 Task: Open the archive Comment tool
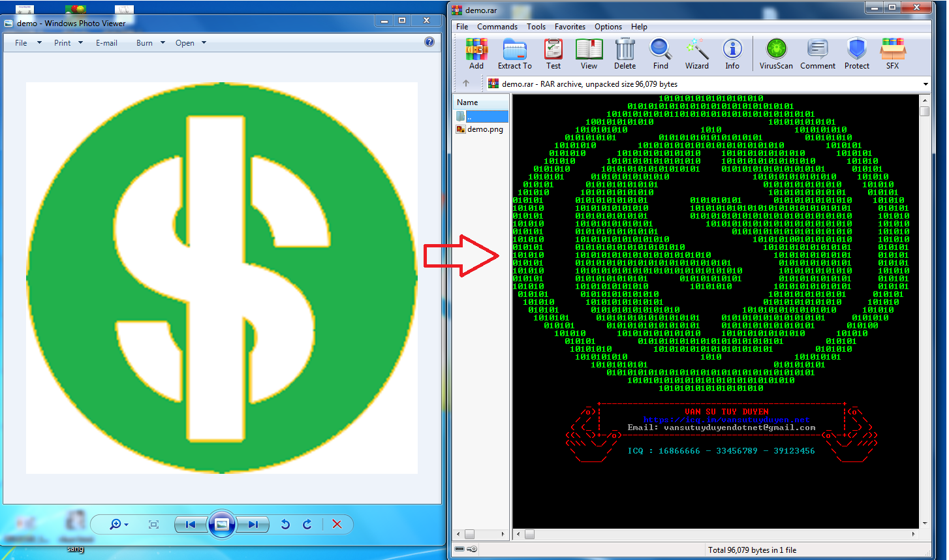pyautogui.click(x=818, y=54)
